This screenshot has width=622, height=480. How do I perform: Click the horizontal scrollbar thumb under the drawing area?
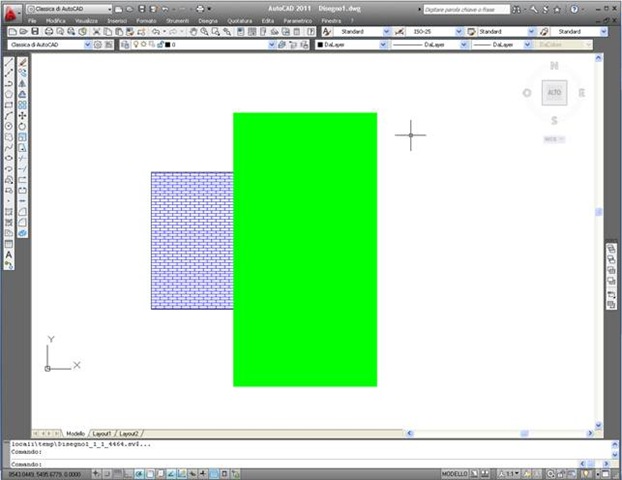(524, 434)
